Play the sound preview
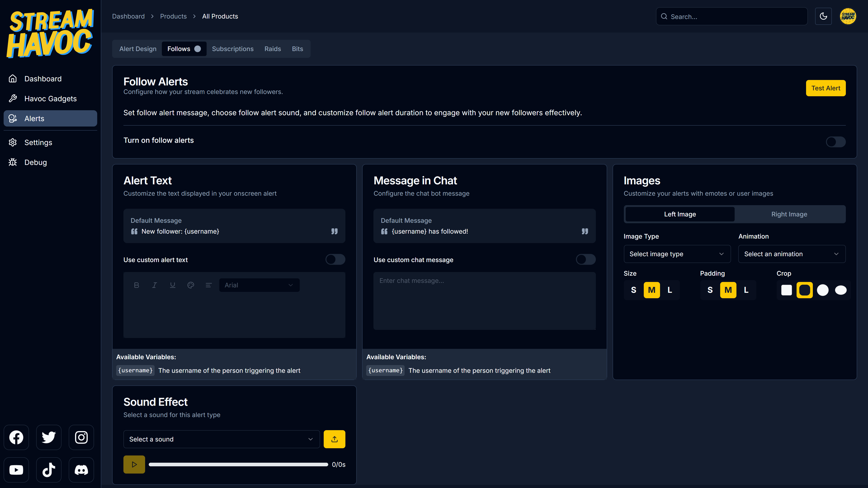Screen dimensions: 868x488 [134, 465]
